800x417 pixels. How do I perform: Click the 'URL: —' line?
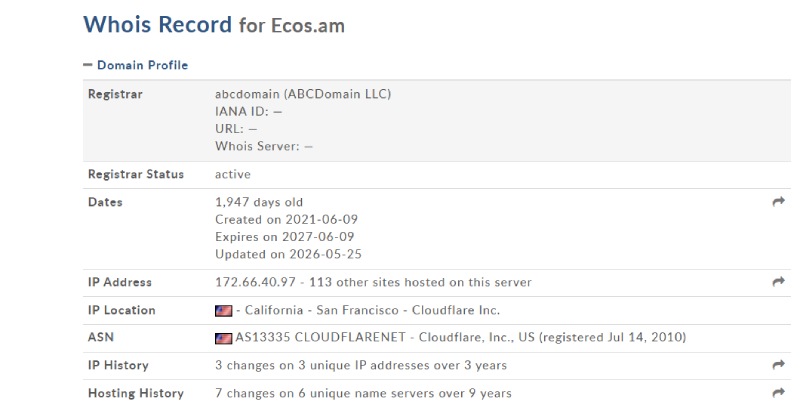236,129
